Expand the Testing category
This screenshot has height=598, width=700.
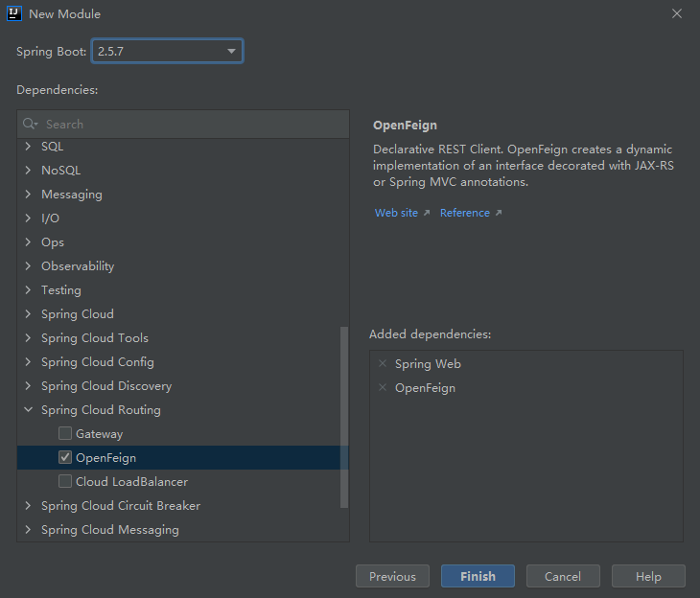(x=28, y=290)
